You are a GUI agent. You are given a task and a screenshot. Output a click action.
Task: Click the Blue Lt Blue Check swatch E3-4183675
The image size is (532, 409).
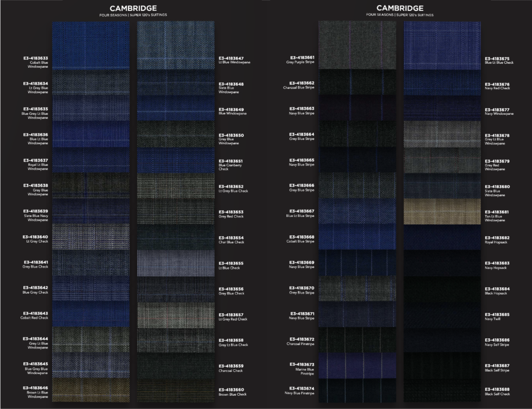tap(442, 45)
